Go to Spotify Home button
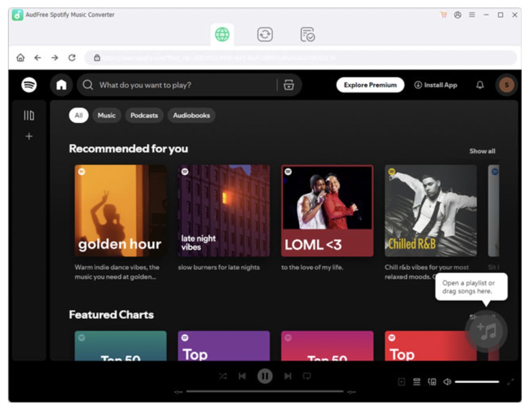532x410 pixels. point(61,85)
